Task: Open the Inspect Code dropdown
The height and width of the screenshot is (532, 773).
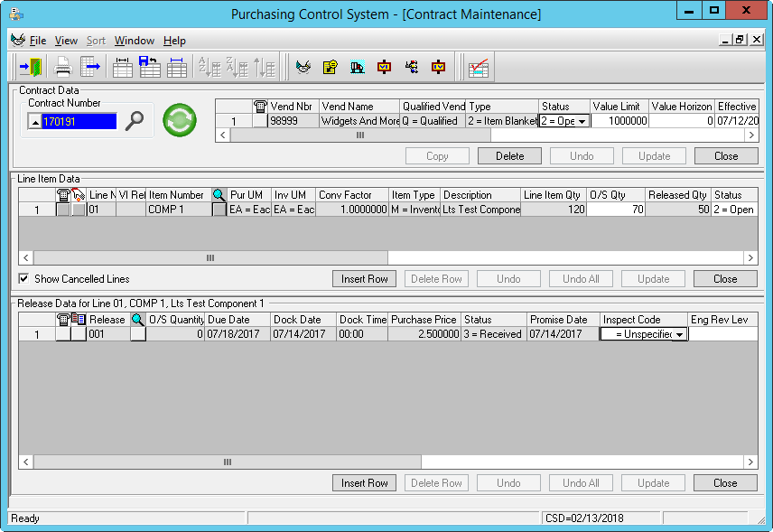Action: point(679,335)
